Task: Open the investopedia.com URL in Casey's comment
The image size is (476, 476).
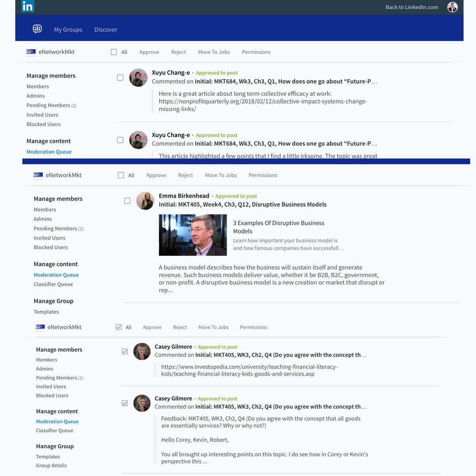Action: (250, 370)
